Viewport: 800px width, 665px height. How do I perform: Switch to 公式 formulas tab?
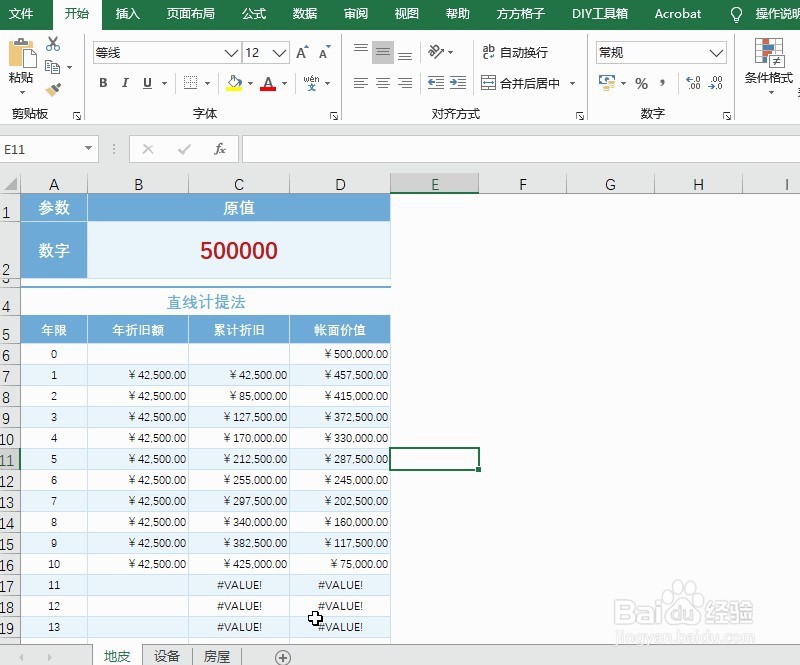click(254, 14)
